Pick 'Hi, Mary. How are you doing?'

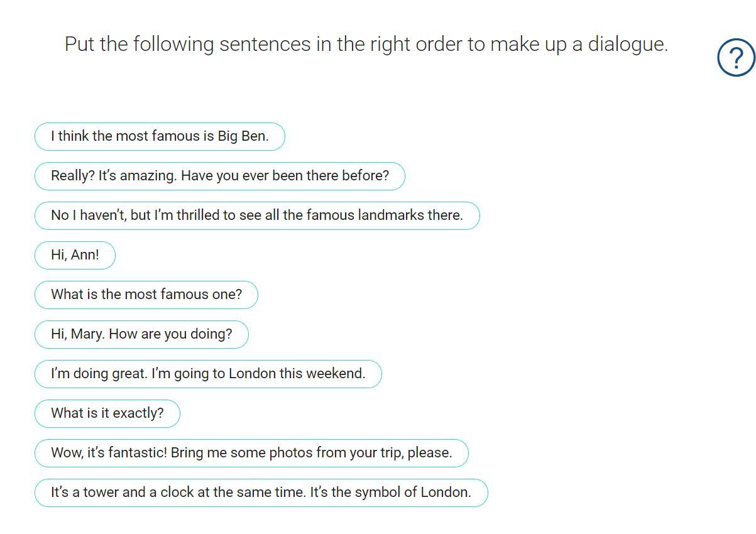click(x=141, y=334)
